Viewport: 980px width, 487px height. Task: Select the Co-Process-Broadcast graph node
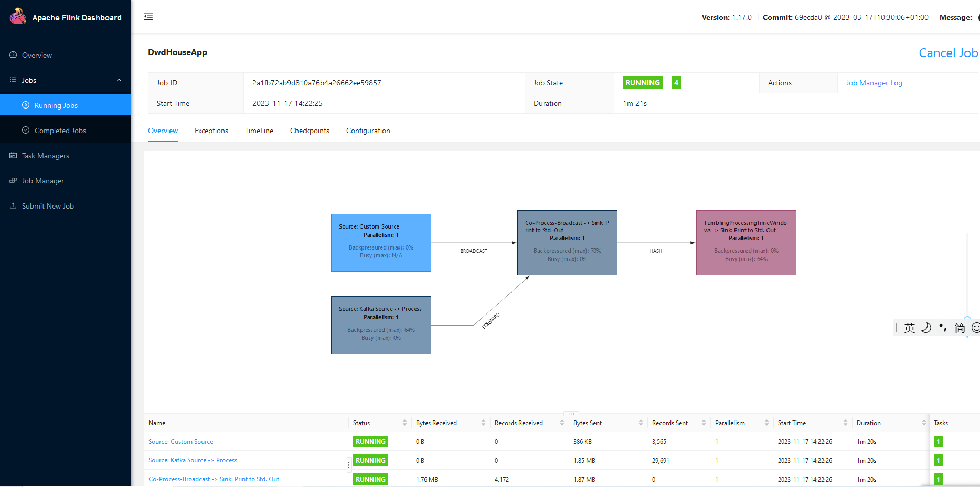(x=567, y=243)
